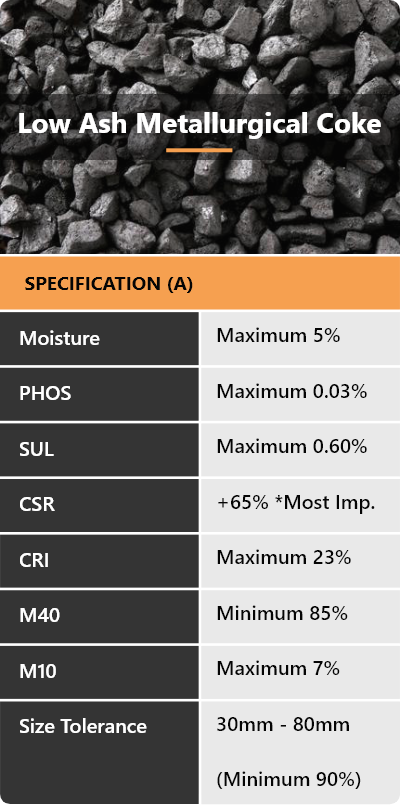The width and height of the screenshot is (400, 805).
Task: Click the SPECIFICATION (A) orange header
Action: [x=200, y=283]
